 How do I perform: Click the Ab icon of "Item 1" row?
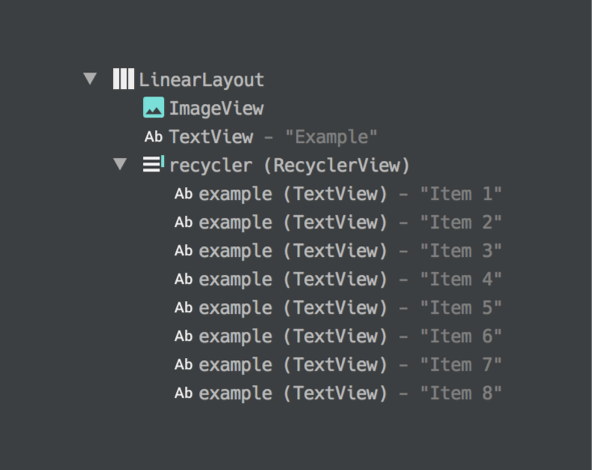(x=183, y=194)
